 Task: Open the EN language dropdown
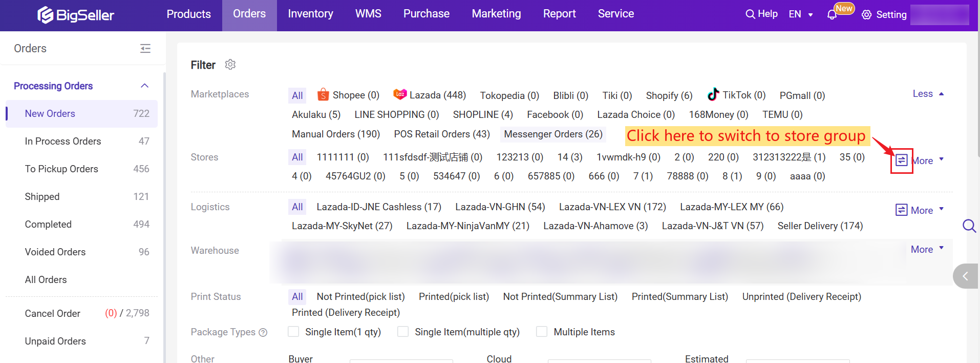tap(801, 14)
